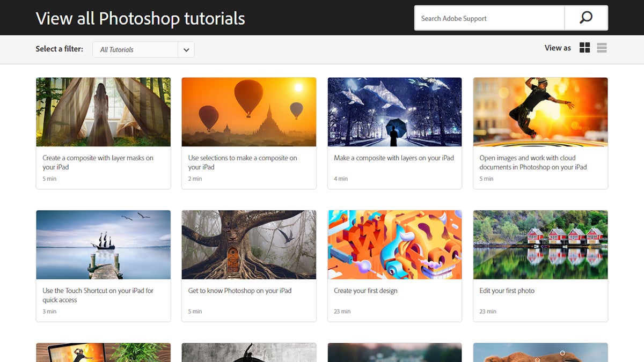Open the tree with door thumbnail
This screenshot has height=362, width=644.
249,245
